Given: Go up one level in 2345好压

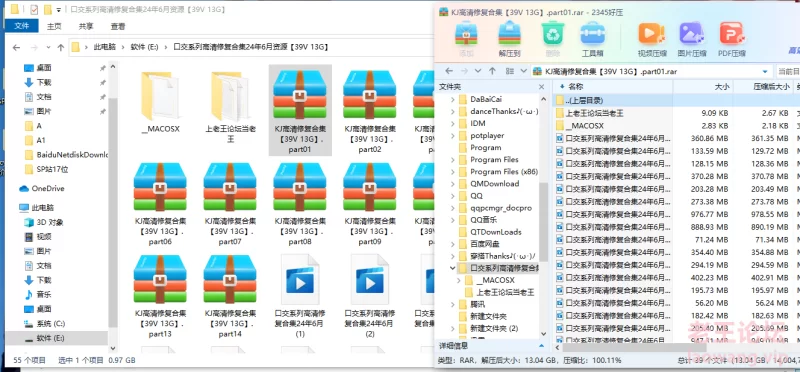Looking at the screenshot, I should 492,71.
